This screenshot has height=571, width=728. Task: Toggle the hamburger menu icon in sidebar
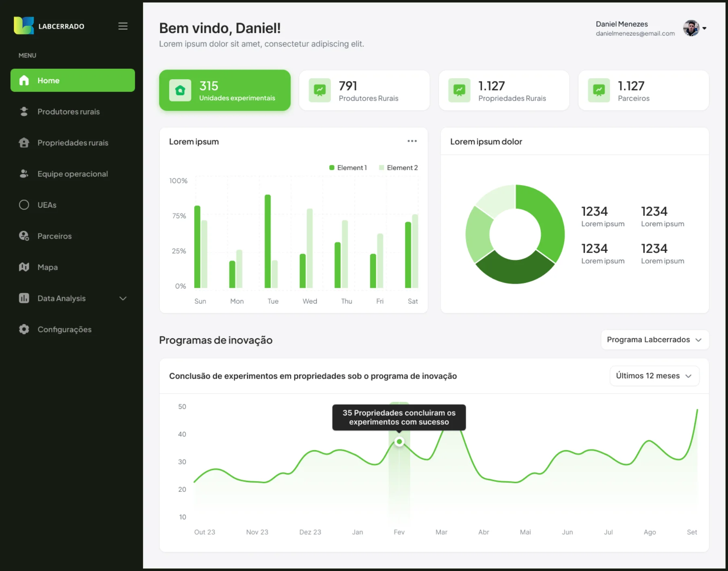123,26
